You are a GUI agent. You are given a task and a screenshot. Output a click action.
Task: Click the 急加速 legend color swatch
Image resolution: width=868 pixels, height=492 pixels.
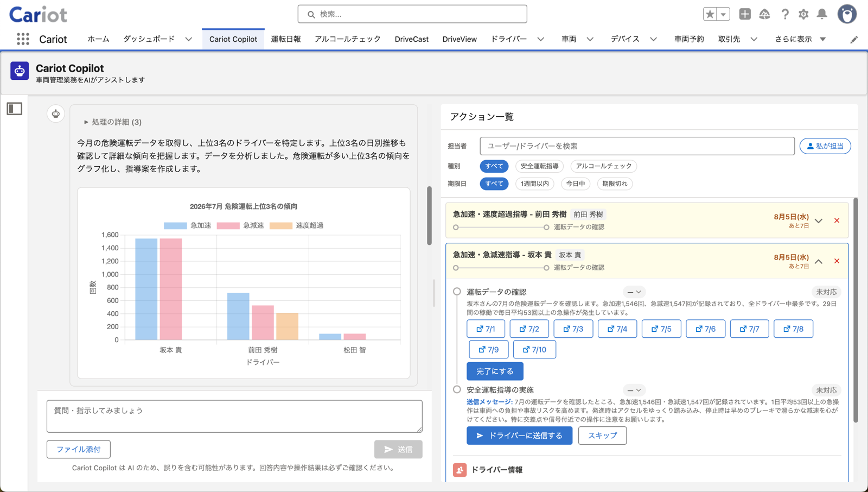pyautogui.click(x=175, y=225)
